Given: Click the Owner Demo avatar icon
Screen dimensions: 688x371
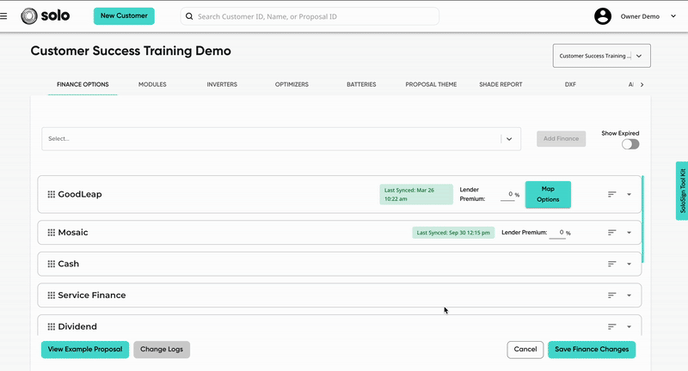Looking at the screenshot, I should 602,16.
